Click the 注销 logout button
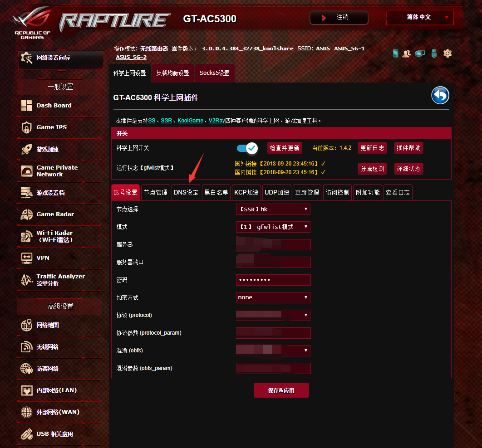 click(x=339, y=17)
